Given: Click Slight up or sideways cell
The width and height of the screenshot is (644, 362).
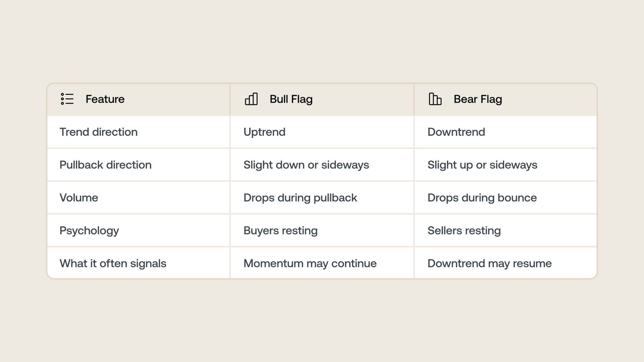Looking at the screenshot, I should [482, 165].
